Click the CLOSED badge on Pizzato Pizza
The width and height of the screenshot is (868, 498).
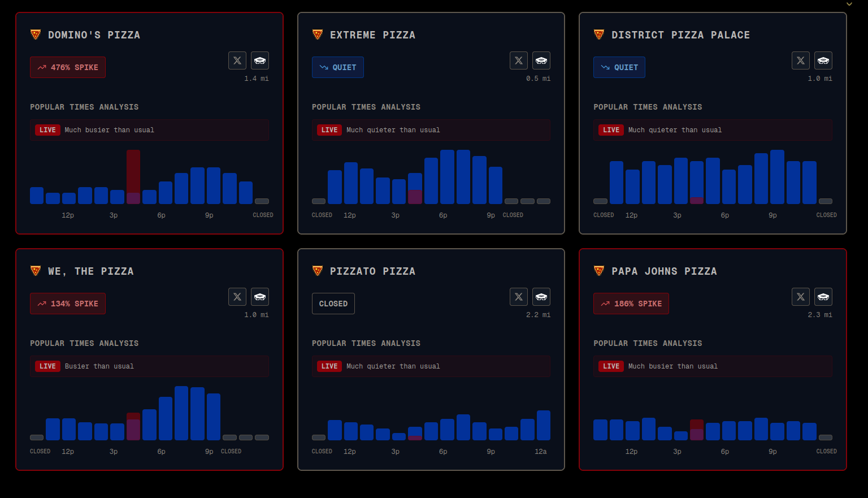pos(333,304)
